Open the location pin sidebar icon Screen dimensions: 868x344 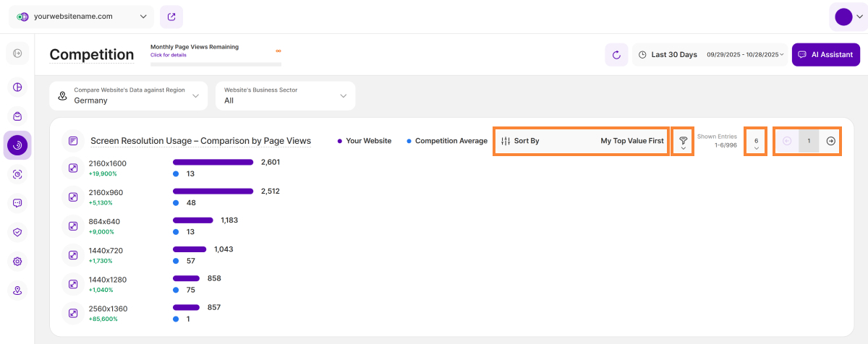[18, 291]
